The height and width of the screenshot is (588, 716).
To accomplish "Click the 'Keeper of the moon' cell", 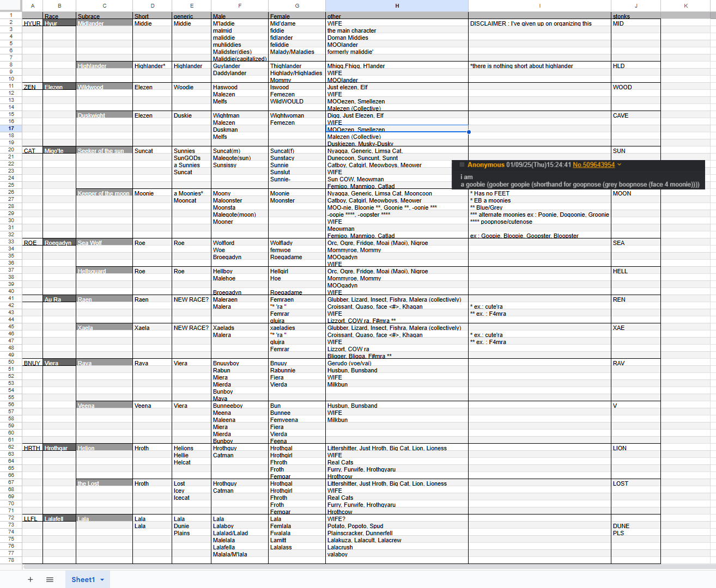I will (x=104, y=193).
